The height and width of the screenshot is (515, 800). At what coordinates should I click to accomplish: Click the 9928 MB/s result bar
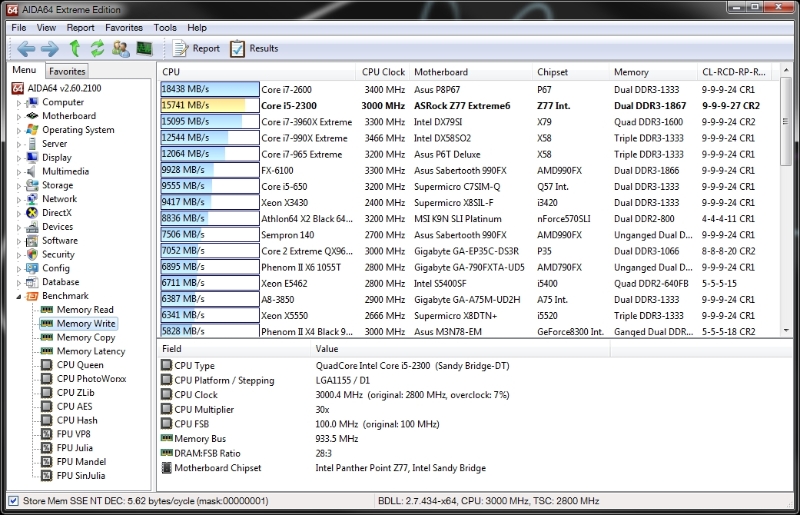pyautogui.click(x=210, y=169)
